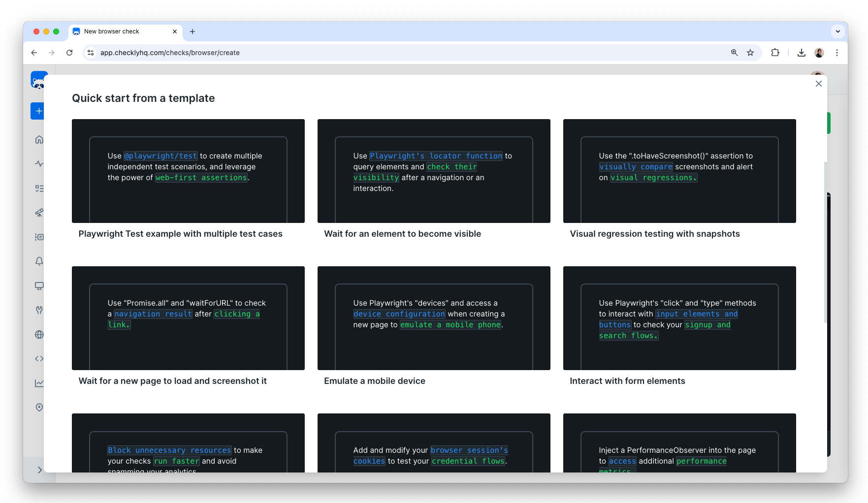
Task: Open the Chrome browser menu
Action: [837, 53]
